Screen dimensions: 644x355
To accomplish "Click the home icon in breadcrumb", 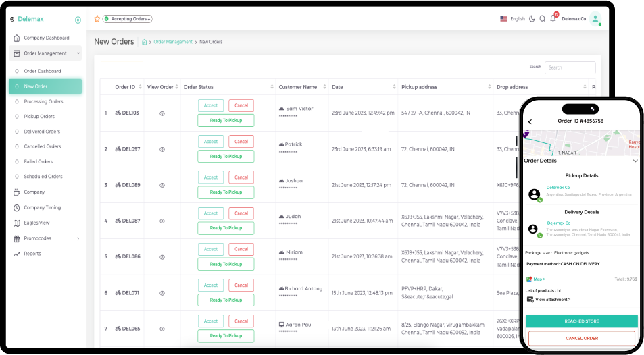I will coord(145,42).
